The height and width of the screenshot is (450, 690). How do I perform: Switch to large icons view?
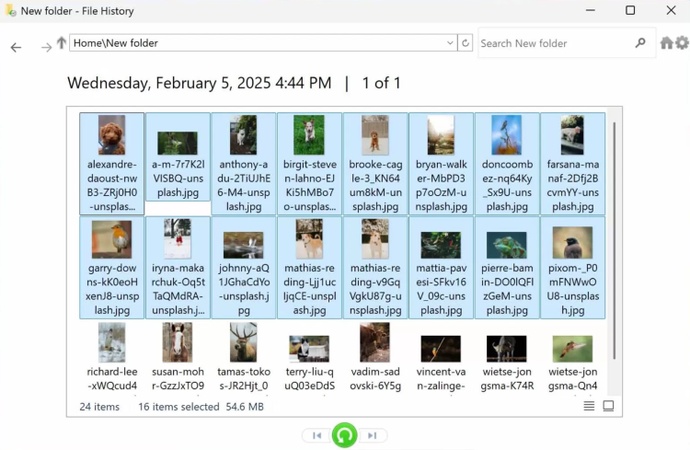[608, 406]
